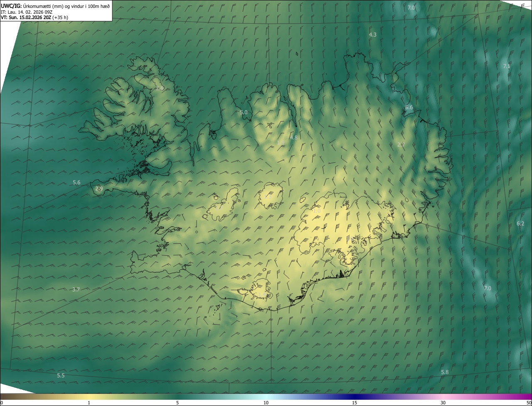Click the initial time line "IT: Lau. 14. 02. 2026 09Z"
The width and height of the screenshot is (532, 406).
[27, 12]
